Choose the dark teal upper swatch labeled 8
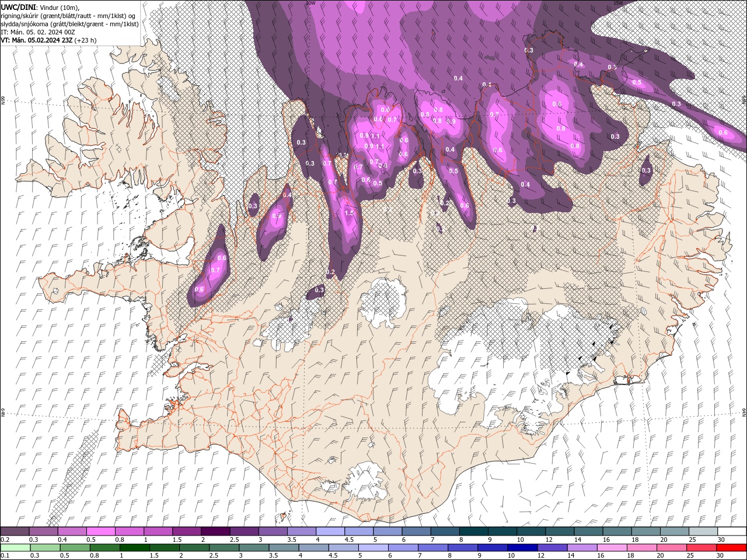The height and width of the screenshot is (560, 747). [473, 531]
